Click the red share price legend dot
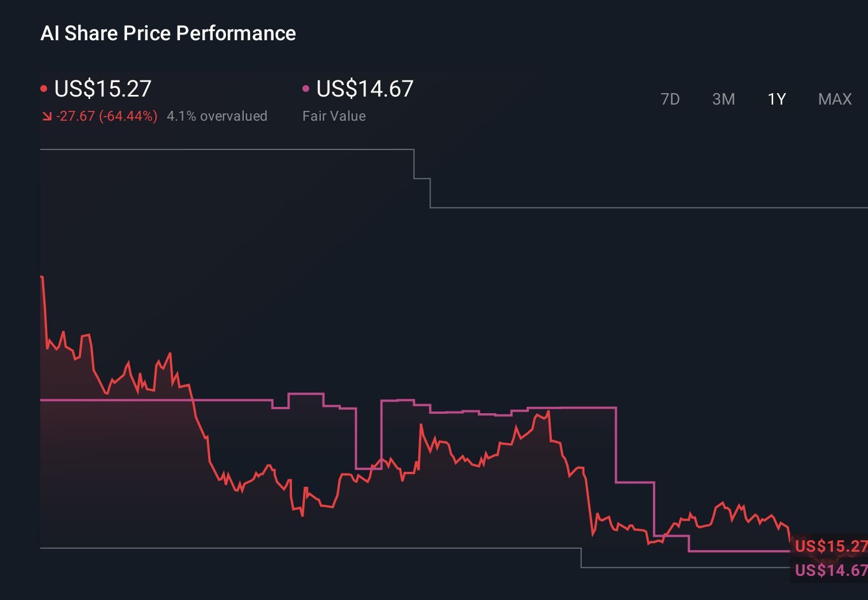This screenshot has height=600, width=868. 44,87
